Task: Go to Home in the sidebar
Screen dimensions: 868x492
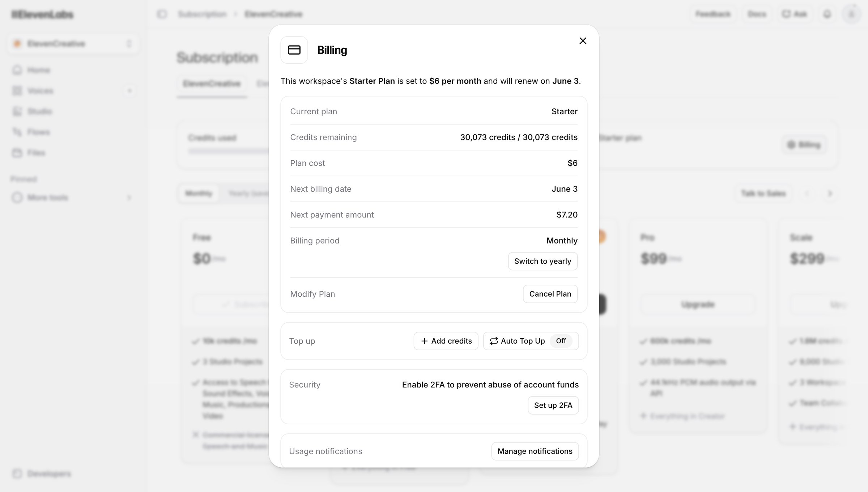Action: pyautogui.click(x=39, y=70)
